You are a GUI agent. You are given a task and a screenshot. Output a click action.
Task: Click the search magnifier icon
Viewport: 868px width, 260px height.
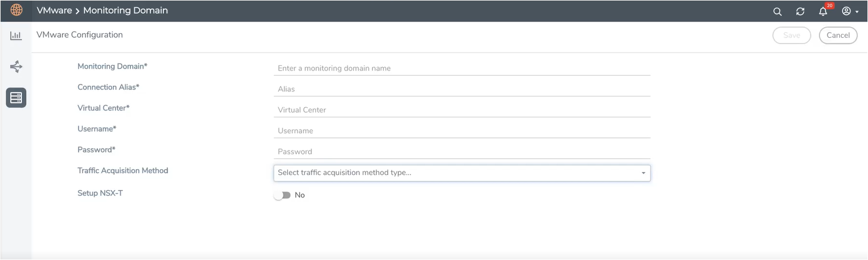click(777, 11)
